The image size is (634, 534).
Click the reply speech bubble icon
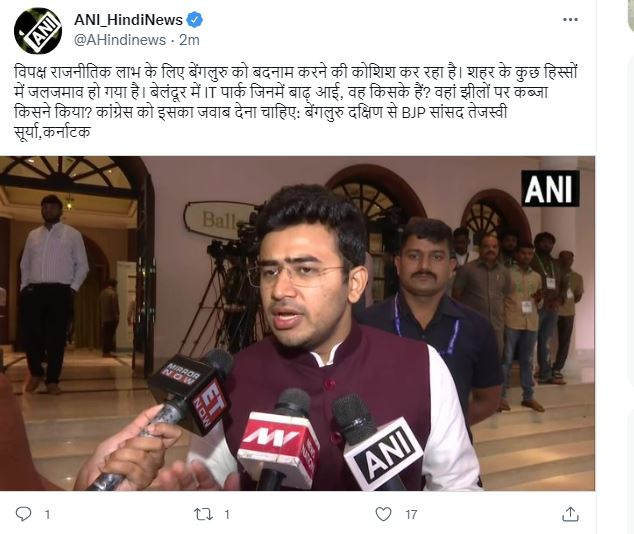coord(23,514)
